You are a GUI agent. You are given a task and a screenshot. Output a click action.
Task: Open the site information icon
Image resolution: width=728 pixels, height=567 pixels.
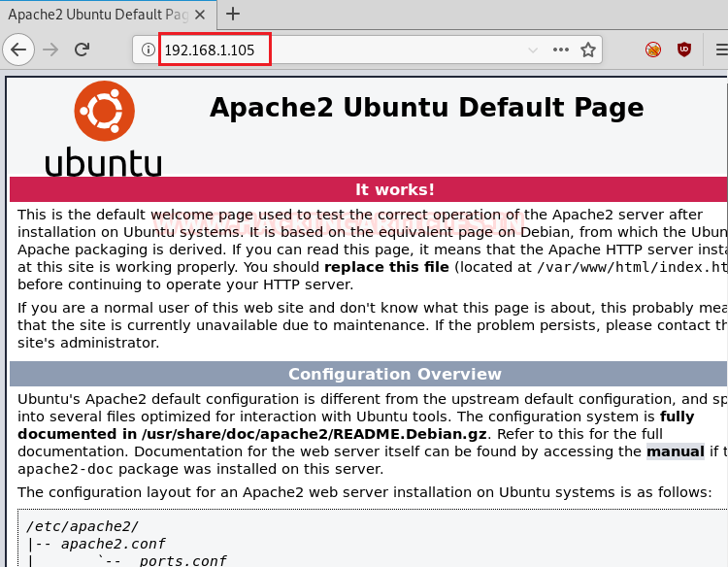pyautogui.click(x=148, y=50)
